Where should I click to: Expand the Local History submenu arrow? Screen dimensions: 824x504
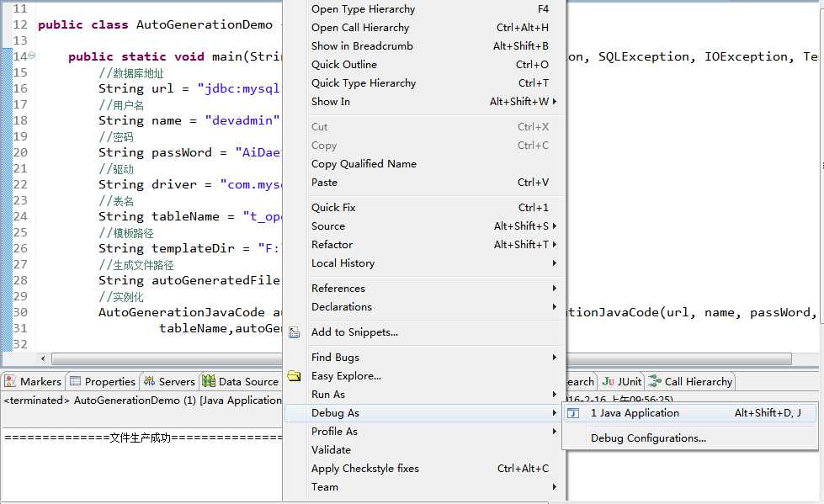(554, 263)
